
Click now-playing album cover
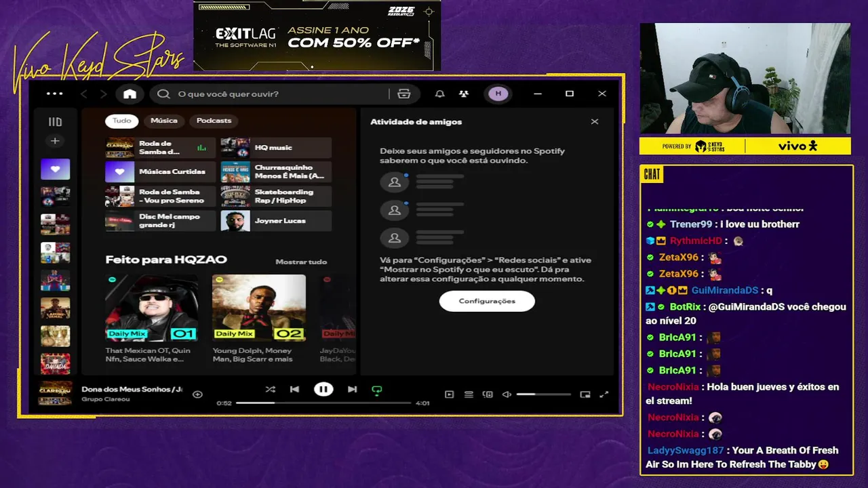coord(55,393)
